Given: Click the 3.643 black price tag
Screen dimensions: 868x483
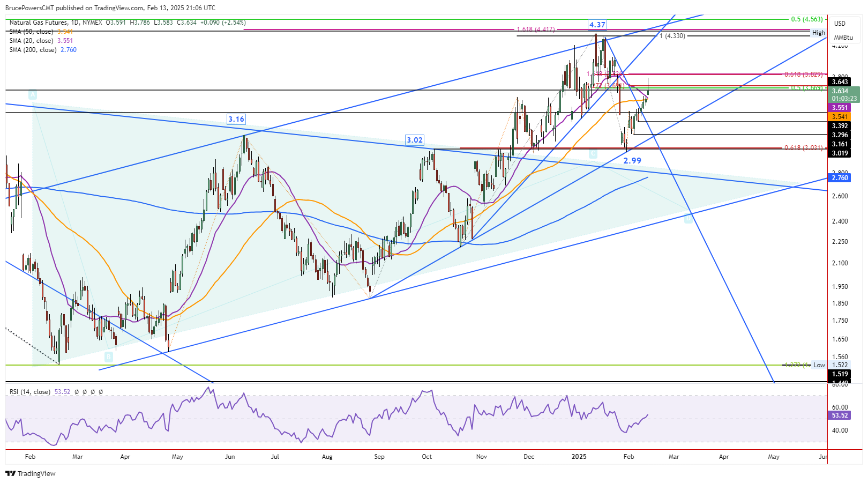Looking at the screenshot, I should click(x=840, y=82).
